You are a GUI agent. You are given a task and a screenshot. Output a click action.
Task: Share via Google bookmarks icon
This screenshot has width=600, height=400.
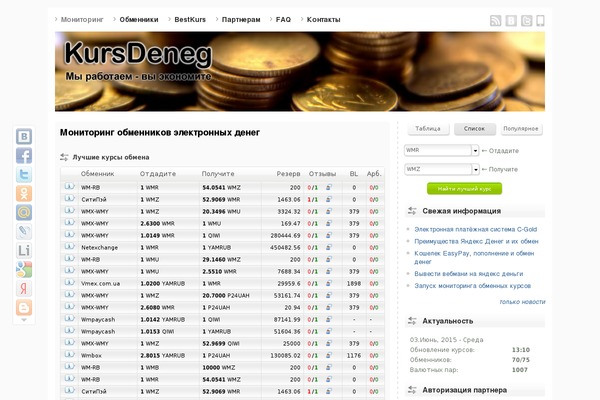click(x=24, y=269)
